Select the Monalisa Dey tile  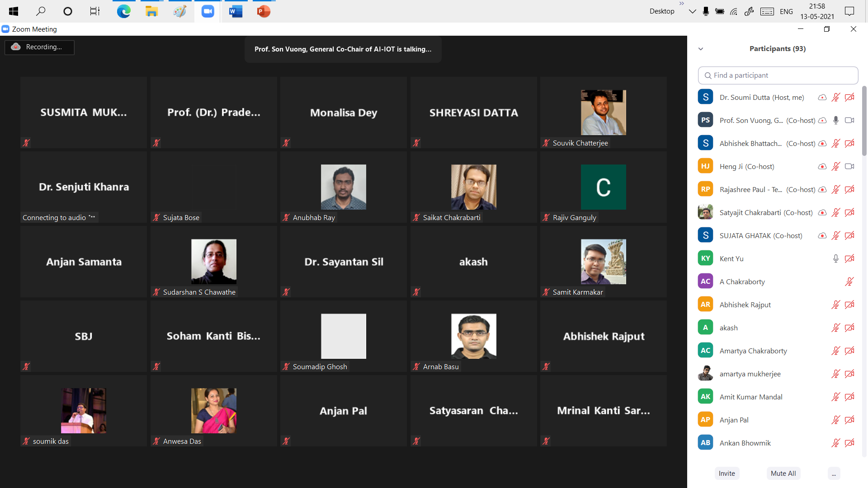(x=344, y=113)
